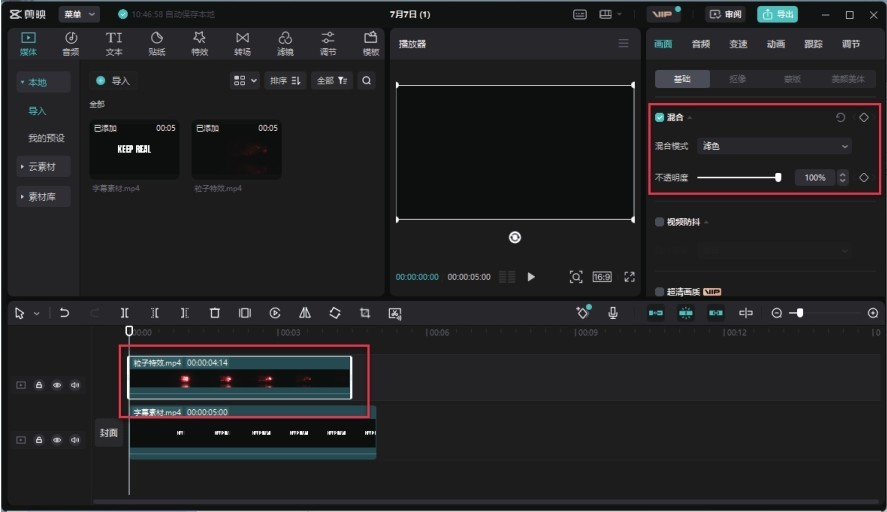Screen dimensions: 887x512
Task: Adjust the 不透明度 opacity slider
Action: 739,178
